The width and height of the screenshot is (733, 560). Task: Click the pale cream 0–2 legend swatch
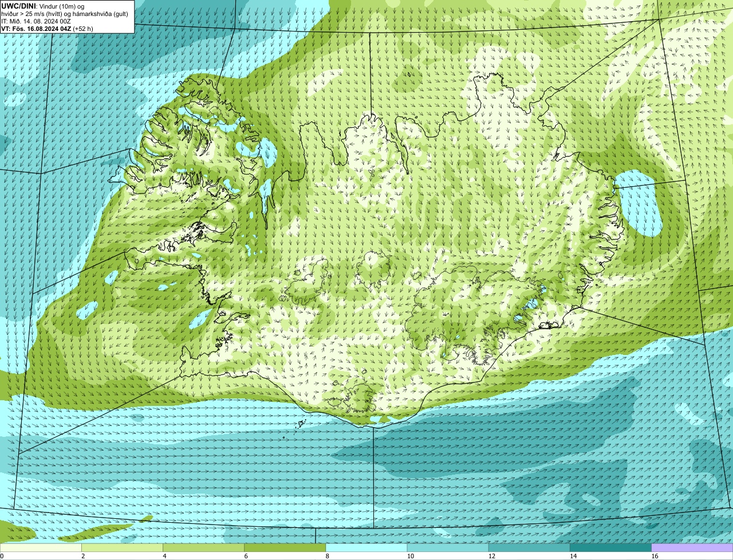(x=41, y=548)
